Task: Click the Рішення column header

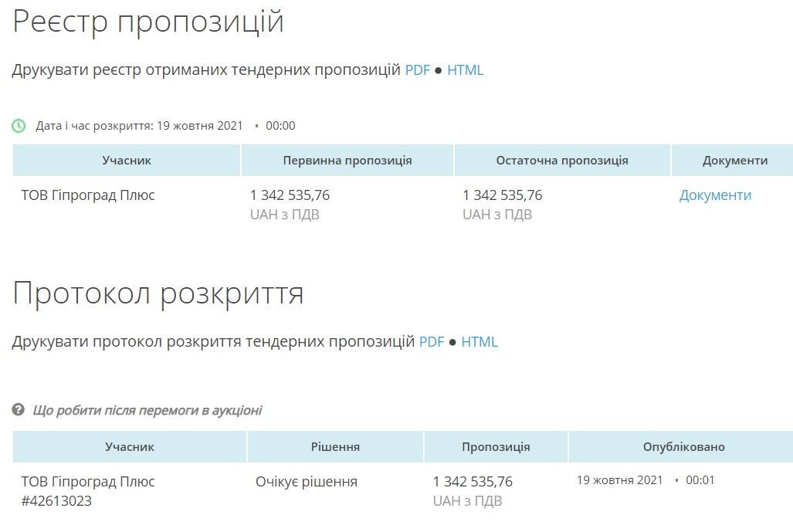Action: (335, 446)
